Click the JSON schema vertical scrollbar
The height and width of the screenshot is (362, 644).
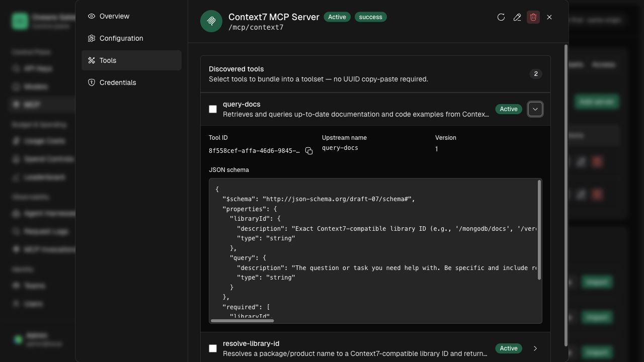coord(539,230)
